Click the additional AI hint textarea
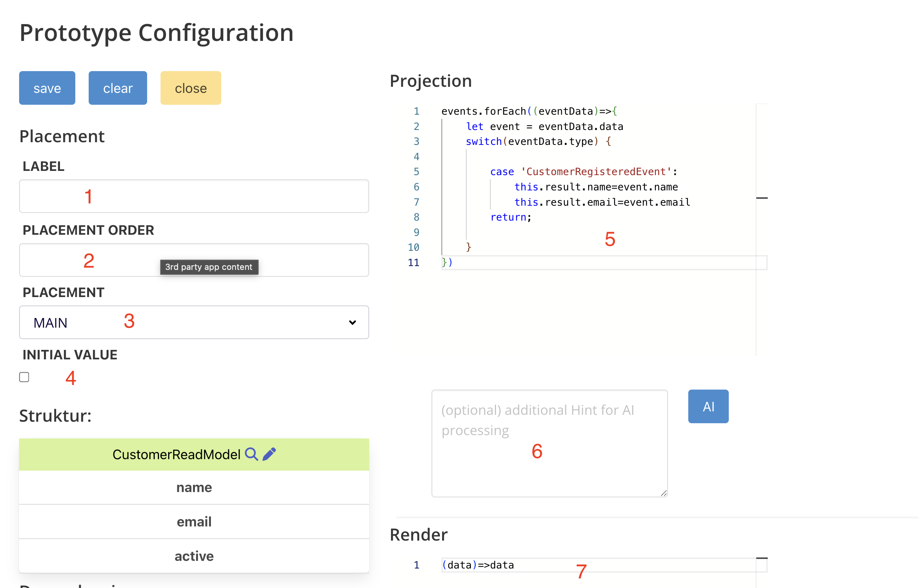The image size is (921, 588). pos(549,443)
